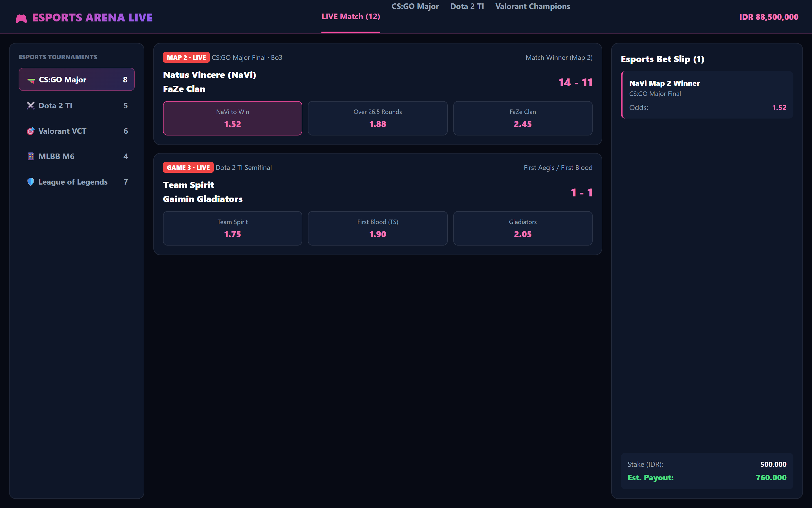Image resolution: width=812 pixels, height=508 pixels.
Task: Click the IDR 88,500,000 balance
Action: pos(769,17)
